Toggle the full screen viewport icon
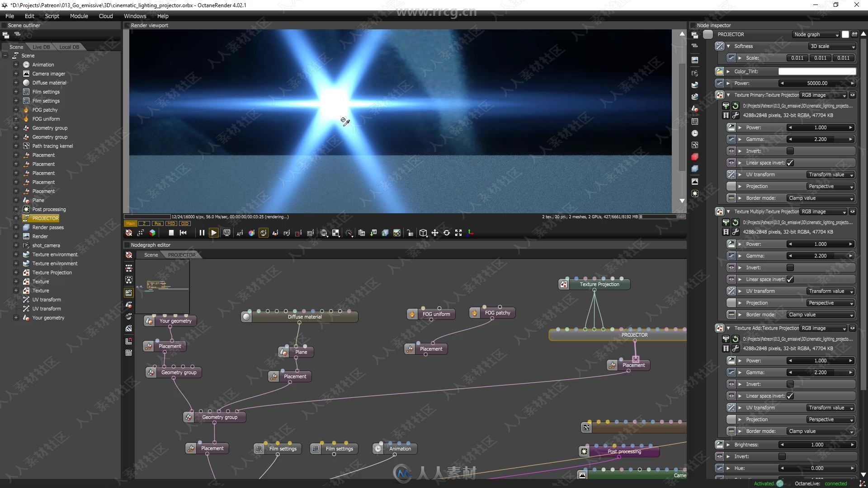The height and width of the screenshot is (488, 868). pos(458,232)
